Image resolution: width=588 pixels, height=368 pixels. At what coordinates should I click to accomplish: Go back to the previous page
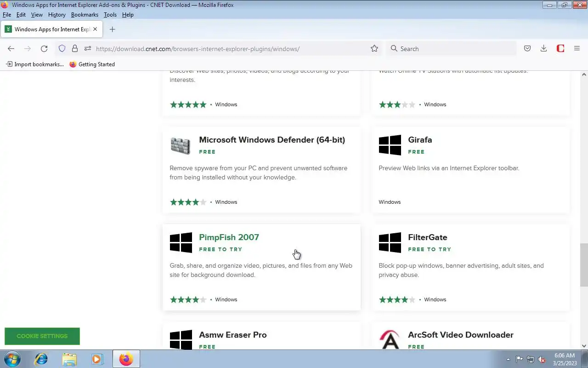click(x=11, y=49)
